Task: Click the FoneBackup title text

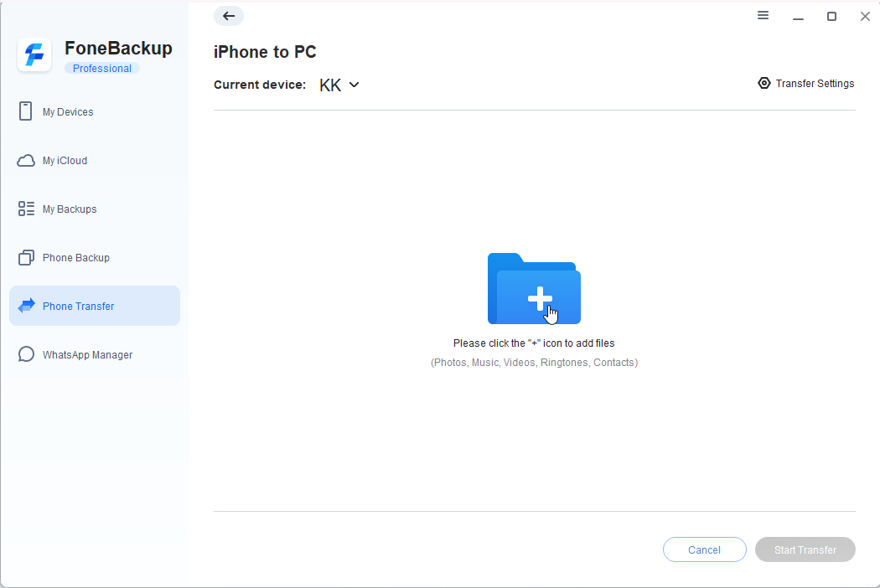Action: pyautogui.click(x=118, y=49)
